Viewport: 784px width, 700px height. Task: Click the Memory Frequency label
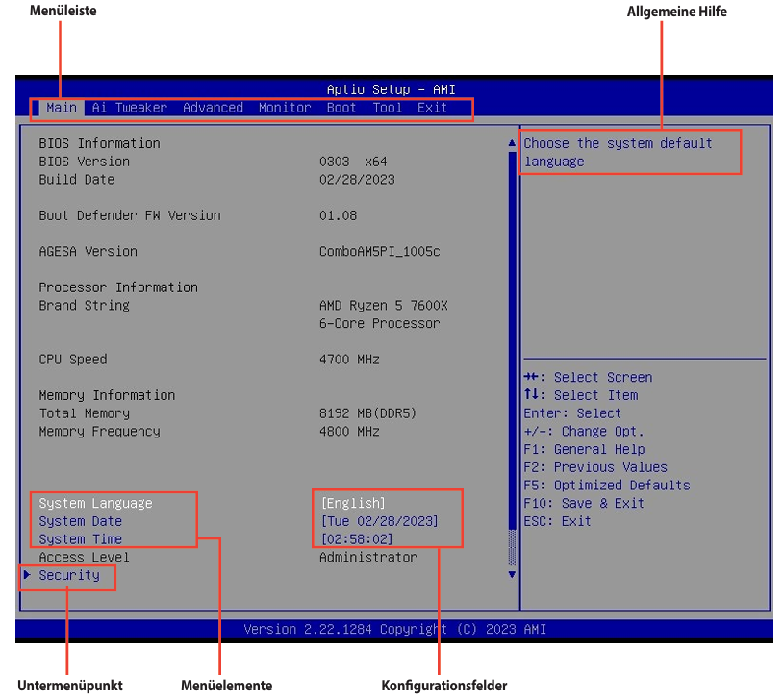(x=99, y=432)
